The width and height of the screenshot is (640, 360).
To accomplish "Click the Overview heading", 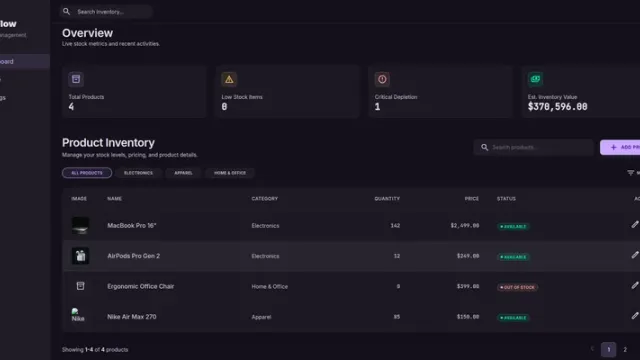I will click(x=87, y=33).
